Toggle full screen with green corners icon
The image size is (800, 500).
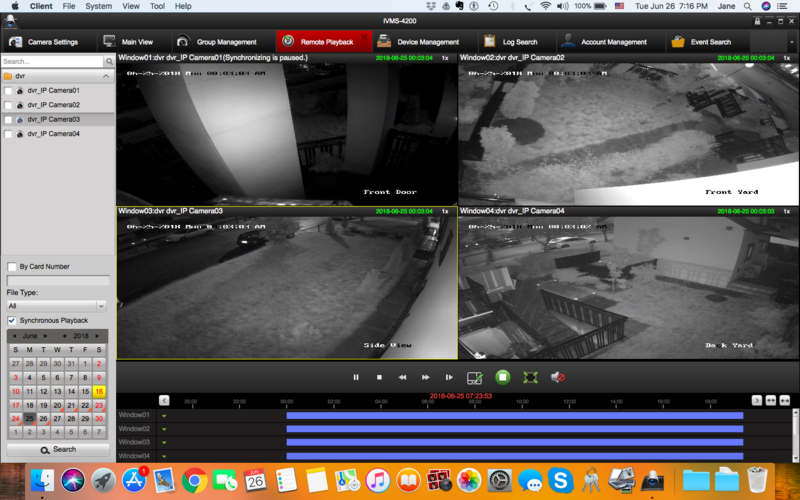click(x=531, y=378)
